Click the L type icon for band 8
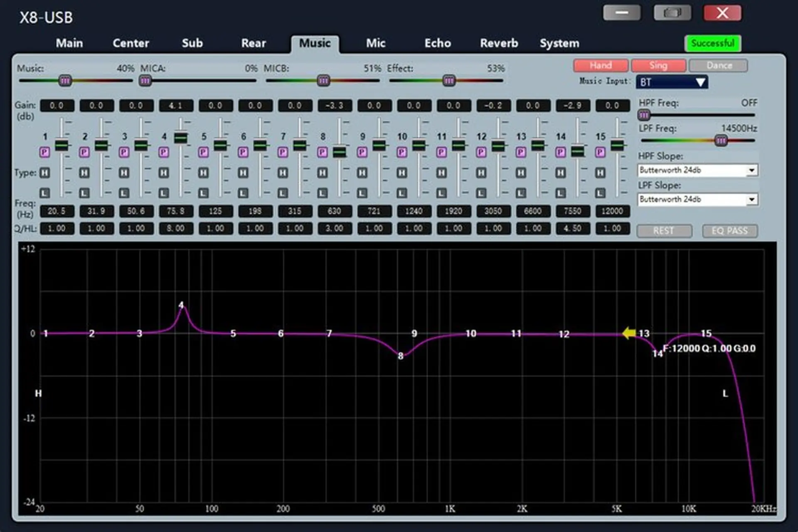 coord(323,193)
